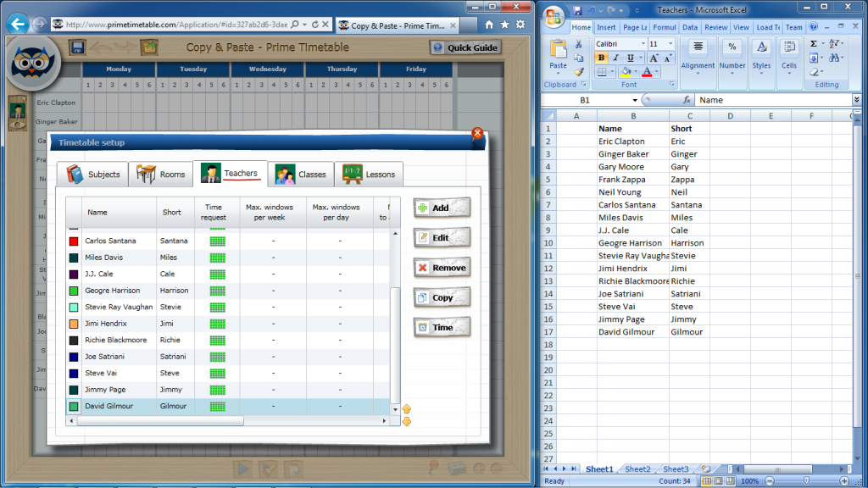Open browser Tools gear
This screenshot has width=868, height=488.
click(520, 25)
